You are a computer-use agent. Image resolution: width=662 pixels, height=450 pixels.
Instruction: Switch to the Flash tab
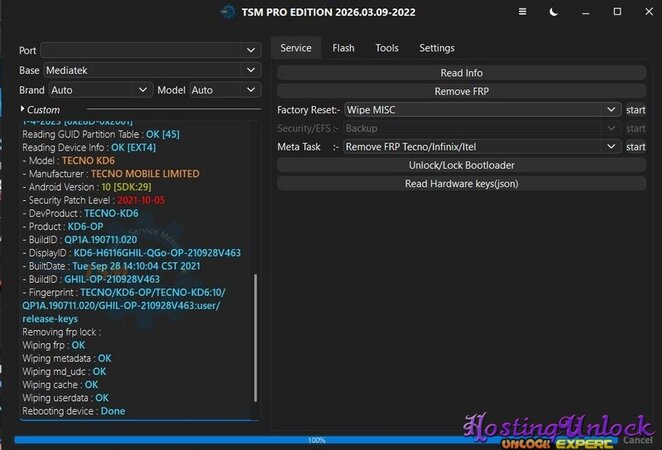click(343, 48)
